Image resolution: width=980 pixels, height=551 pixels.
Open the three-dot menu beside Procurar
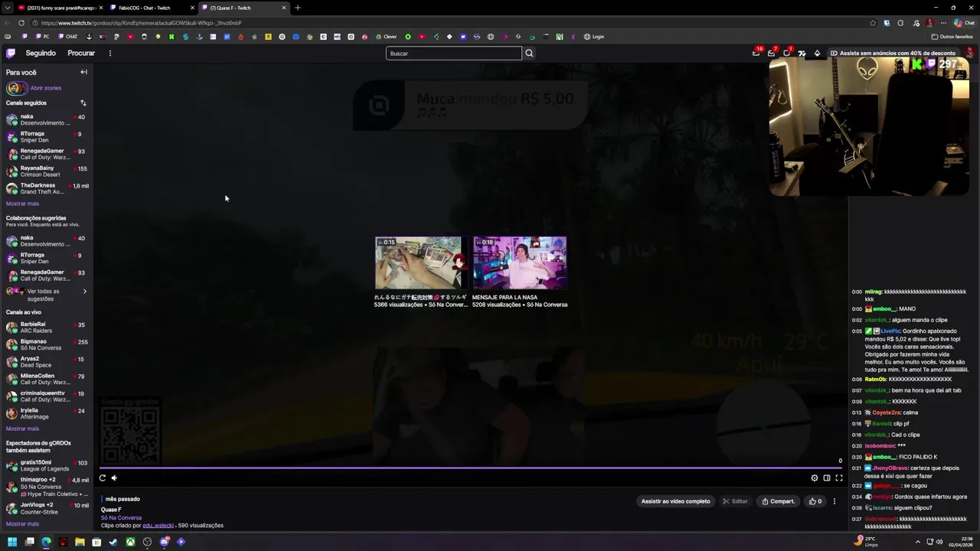click(109, 53)
